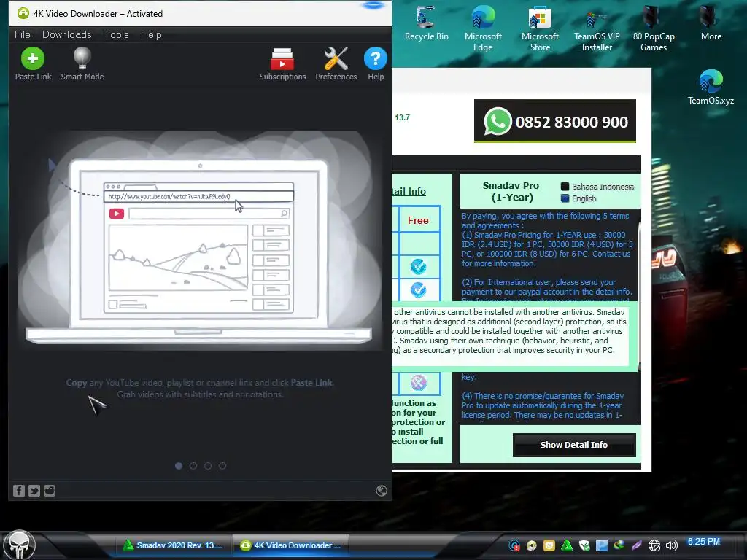Select English language in Smadav
The height and width of the screenshot is (560, 747).
(578, 198)
